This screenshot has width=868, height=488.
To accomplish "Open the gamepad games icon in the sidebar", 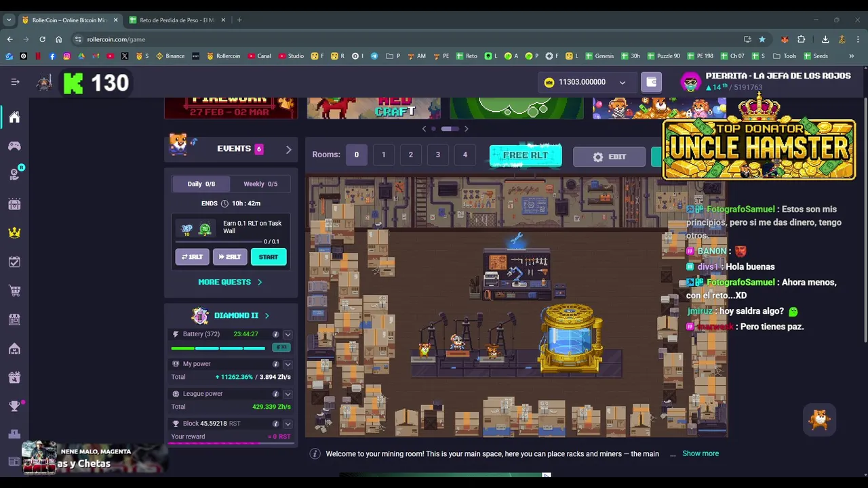I will click(x=14, y=146).
